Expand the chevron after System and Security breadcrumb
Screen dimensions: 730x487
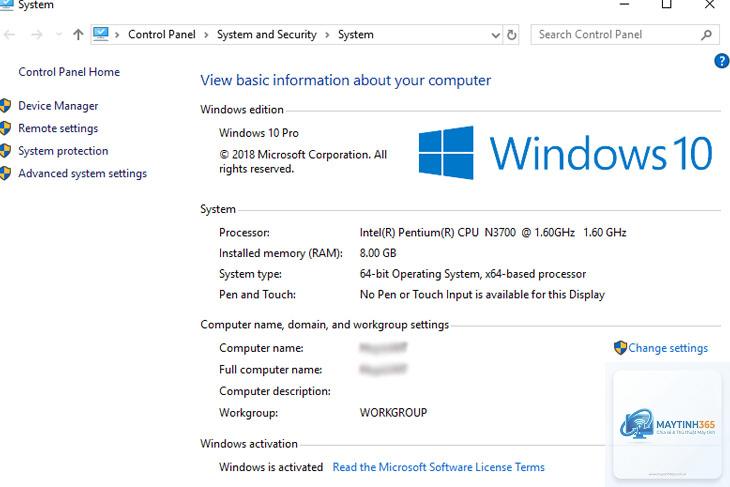[327, 35]
